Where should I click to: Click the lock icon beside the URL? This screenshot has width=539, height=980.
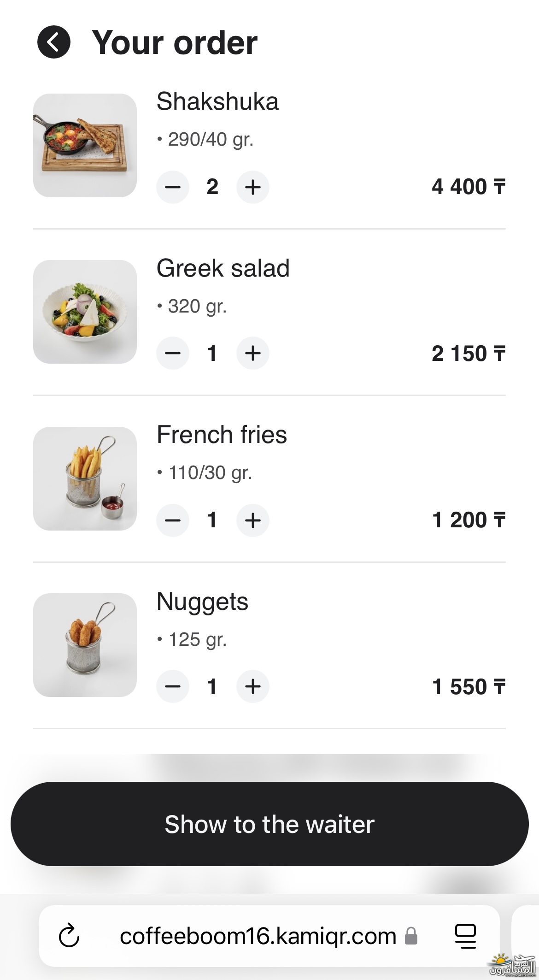click(x=411, y=936)
